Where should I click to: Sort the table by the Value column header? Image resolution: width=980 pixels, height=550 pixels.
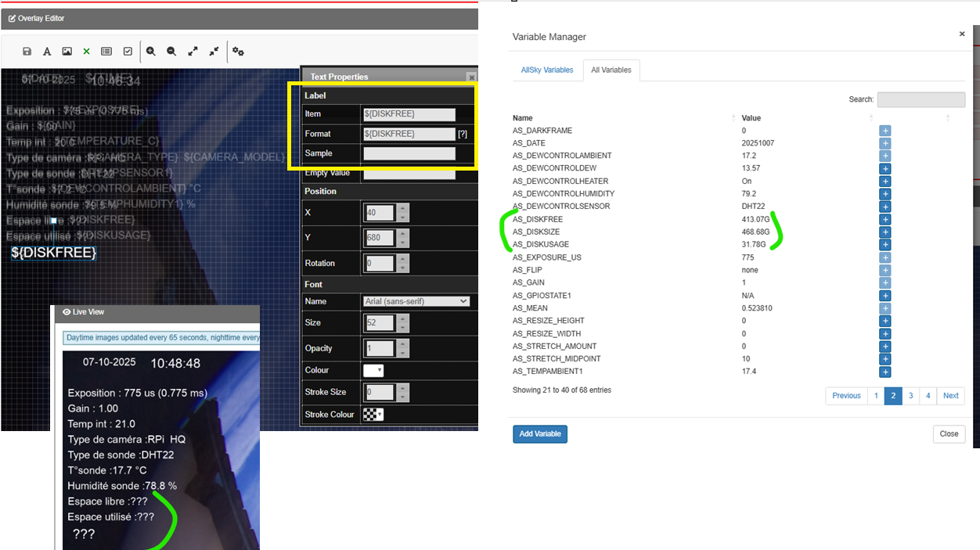click(x=751, y=118)
